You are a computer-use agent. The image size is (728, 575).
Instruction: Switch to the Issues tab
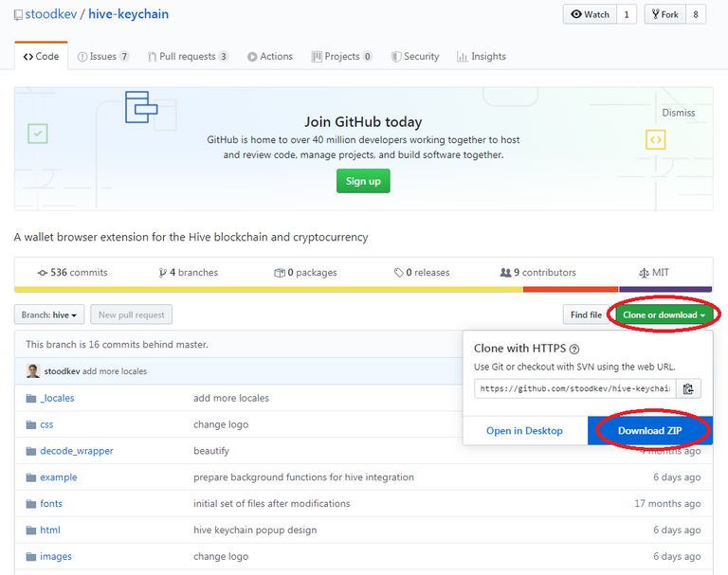[x=102, y=56]
